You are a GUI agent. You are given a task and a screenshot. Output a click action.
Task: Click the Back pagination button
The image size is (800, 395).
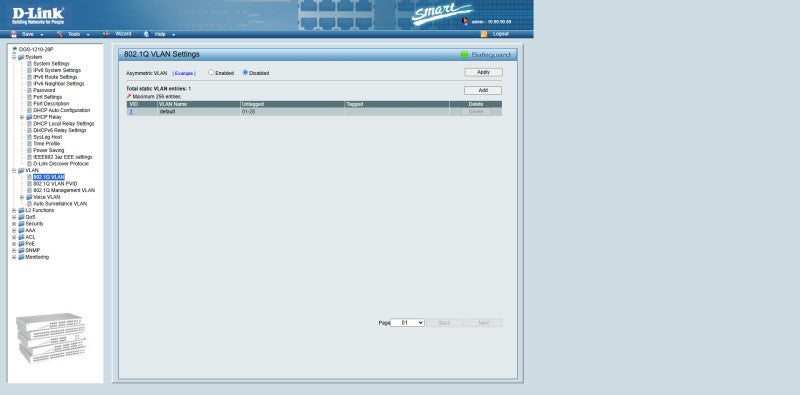pos(445,323)
